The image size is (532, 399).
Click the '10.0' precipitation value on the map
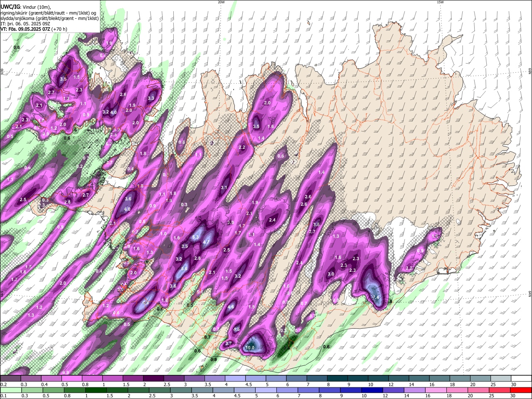click(x=250, y=347)
